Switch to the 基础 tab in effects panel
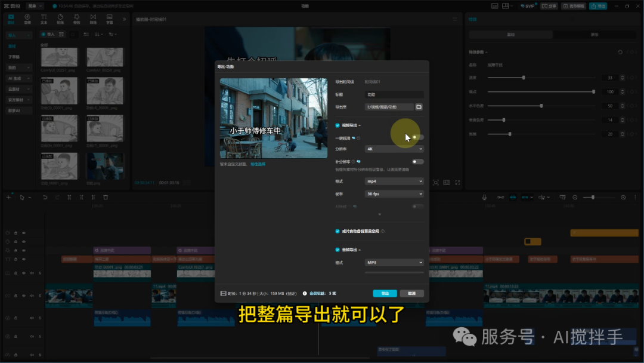Viewport: 644px width, 363px height. pyautogui.click(x=511, y=35)
